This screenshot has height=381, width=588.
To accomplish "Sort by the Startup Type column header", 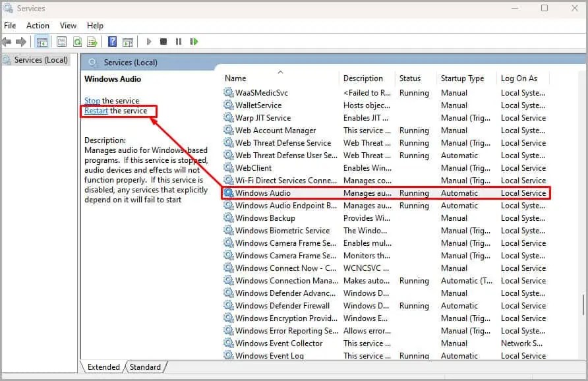I will click(x=463, y=78).
